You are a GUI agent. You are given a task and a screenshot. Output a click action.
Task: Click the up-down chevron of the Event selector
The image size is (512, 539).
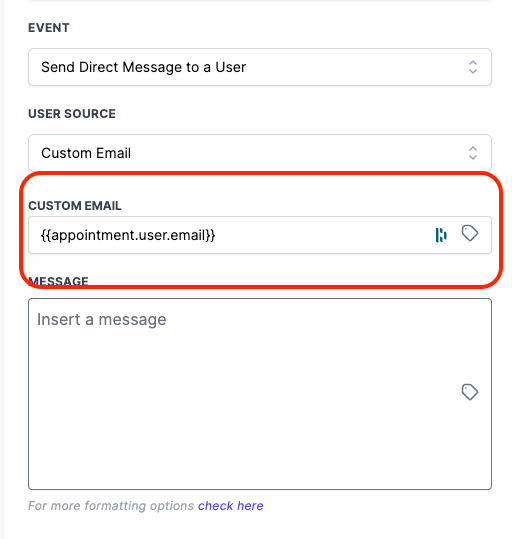pos(473,67)
